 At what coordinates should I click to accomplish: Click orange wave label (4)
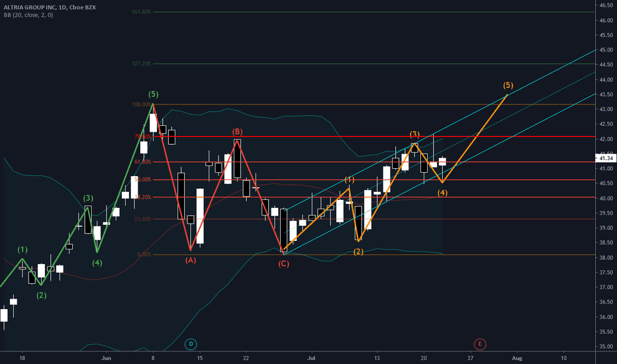coord(443,193)
